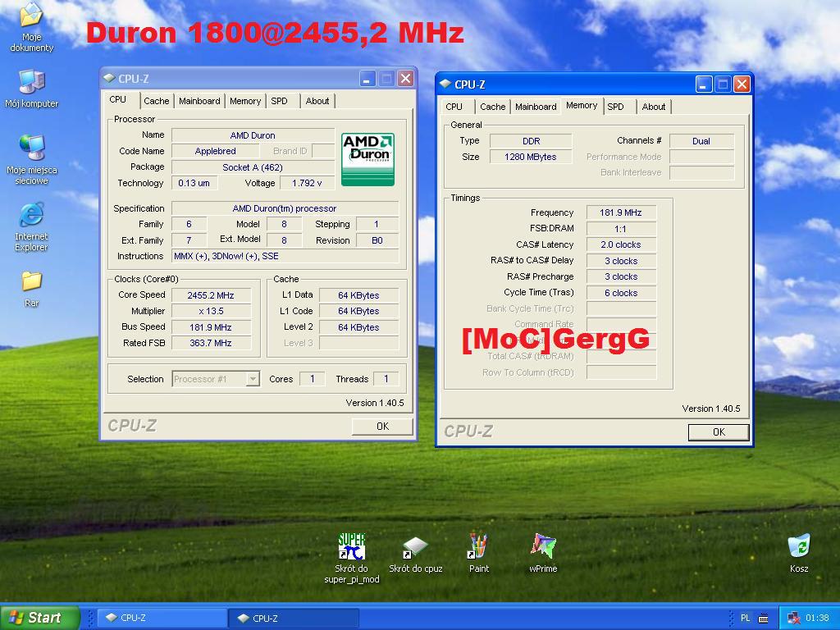Image resolution: width=840 pixels, height=630 pixels.
Task: Open the Mój komputer desktop icon
Action: [32, 89]
